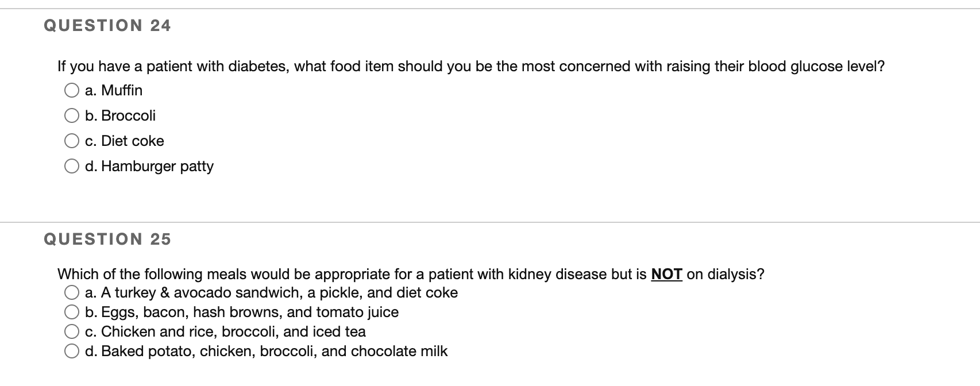The width and height of the screenshot is (980, 386).
Task: Click the QUESTION 24 heading
Action: 107,25
